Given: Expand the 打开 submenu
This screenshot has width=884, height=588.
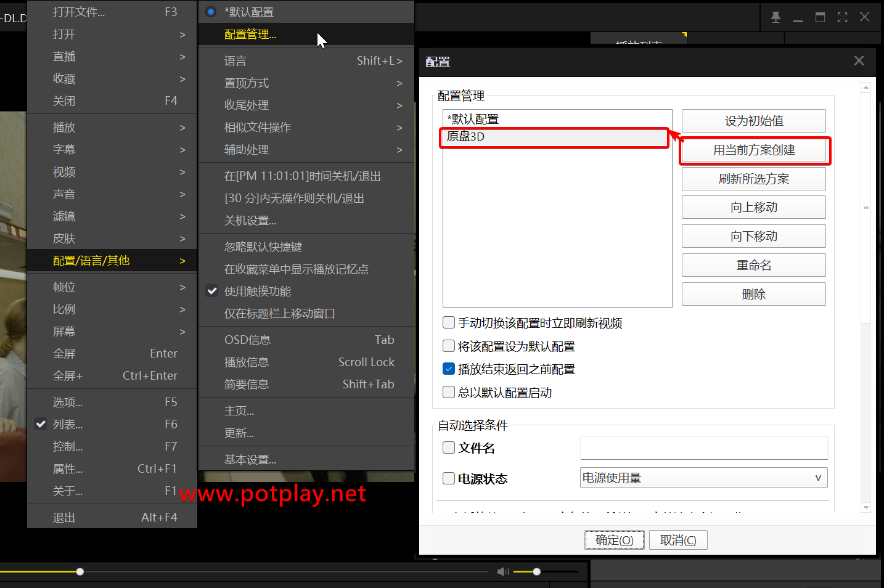Looking at the screenshot, I should pyautogui.click(x=112, y=35).
